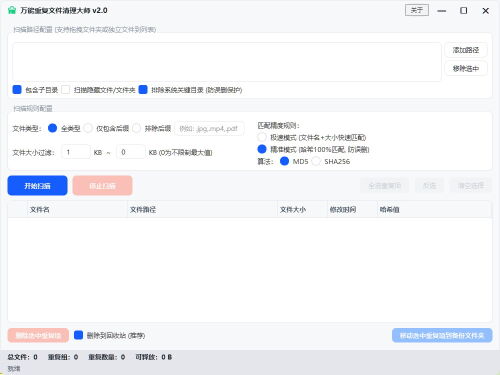Close the application window
Image resolution: width=500 pixels, height=375 pixels.
tap(486, 11)
